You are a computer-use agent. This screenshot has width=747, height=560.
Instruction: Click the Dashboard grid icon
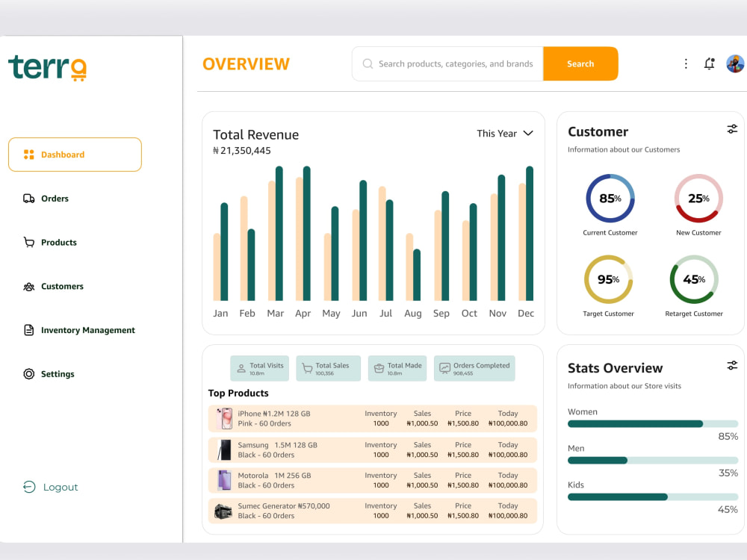tap(29, 155)
